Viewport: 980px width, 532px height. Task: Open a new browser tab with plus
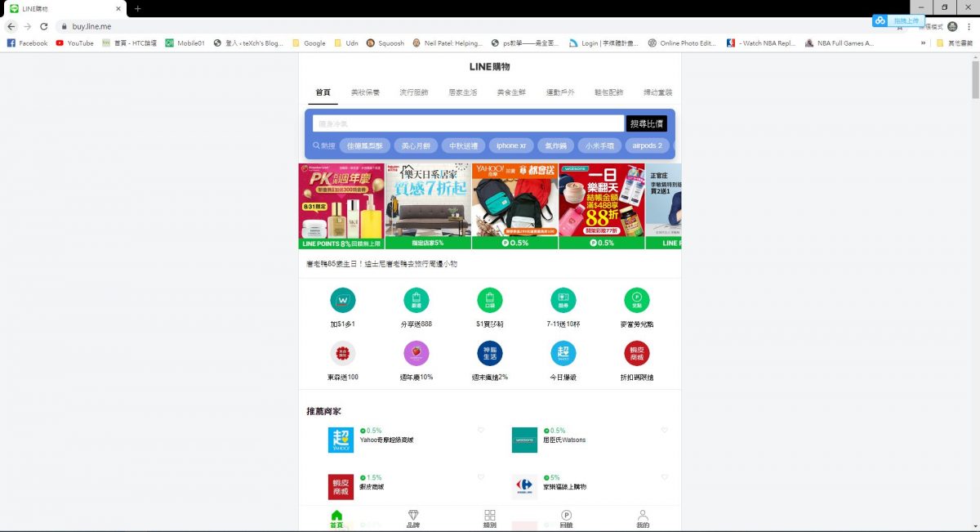tap(137, 8)
